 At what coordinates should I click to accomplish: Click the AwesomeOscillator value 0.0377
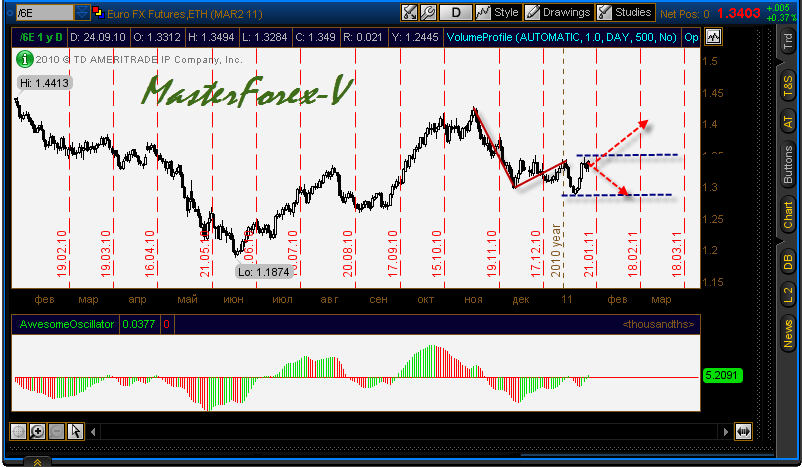(x=139, y=324)
